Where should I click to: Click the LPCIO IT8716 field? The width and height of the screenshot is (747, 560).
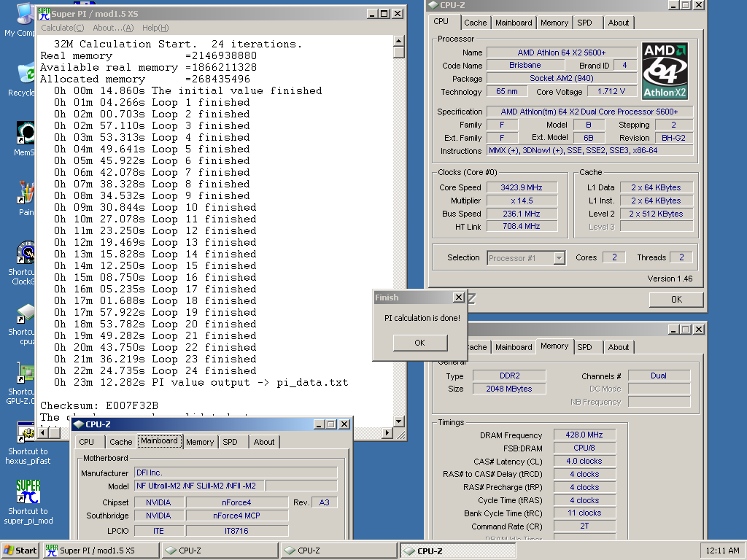tap(237, 531)
